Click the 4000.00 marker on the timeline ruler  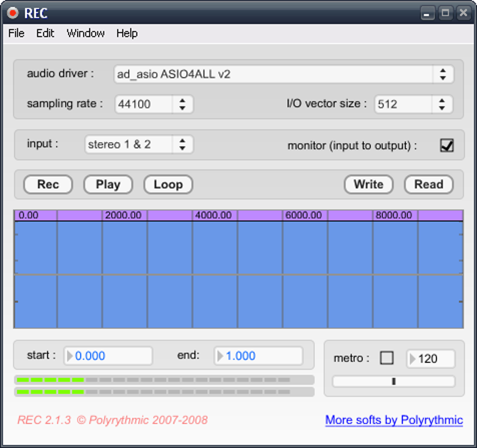[213, 215]
